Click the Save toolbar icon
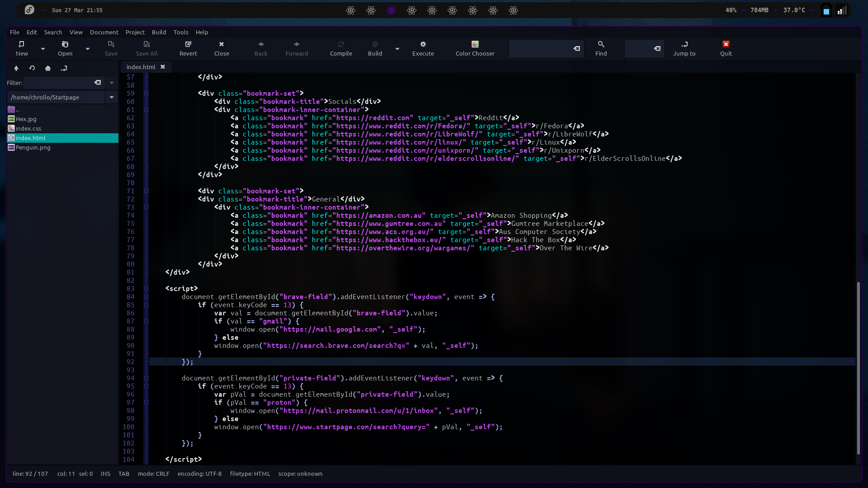This screenshot has height=488, width=868. 111,48
